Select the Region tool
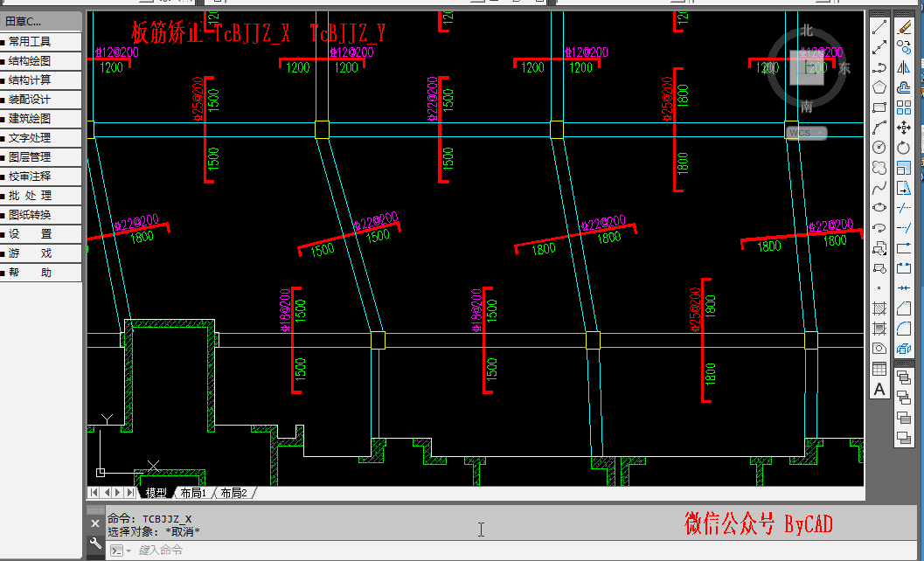The height and width of the screenshot is (561, 924). coord(879,349)
